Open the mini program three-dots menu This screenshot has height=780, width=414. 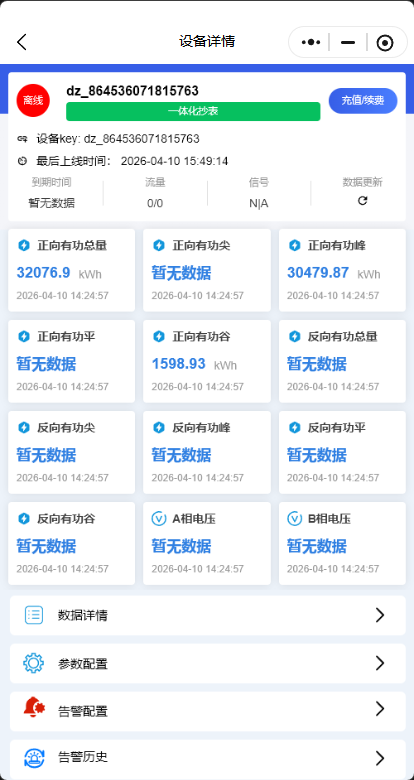pyautogui.click(x=311, y=42)
